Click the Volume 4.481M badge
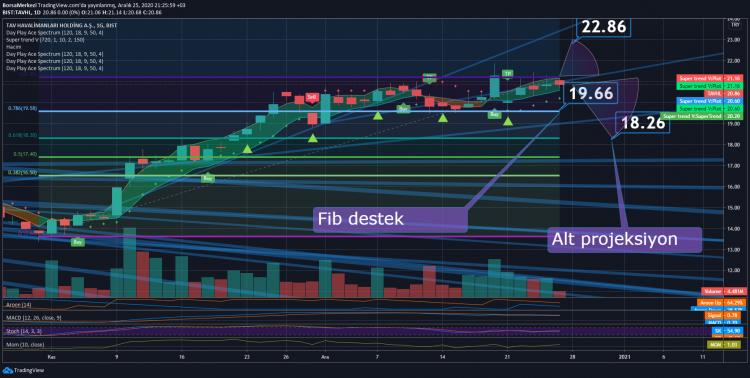The width and height of the screenshot is (750, 378). (x=724, y=291)
